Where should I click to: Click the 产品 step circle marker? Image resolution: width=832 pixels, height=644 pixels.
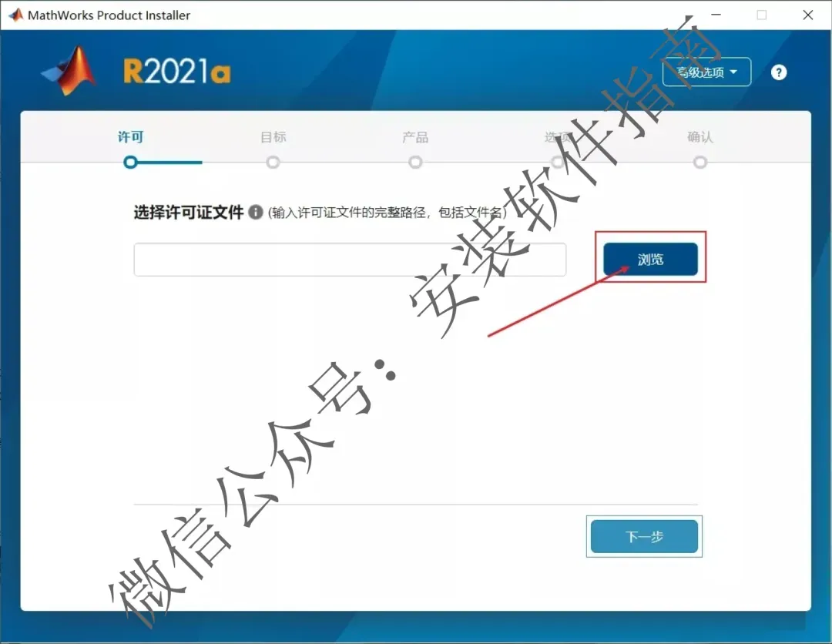coord(415,162)
